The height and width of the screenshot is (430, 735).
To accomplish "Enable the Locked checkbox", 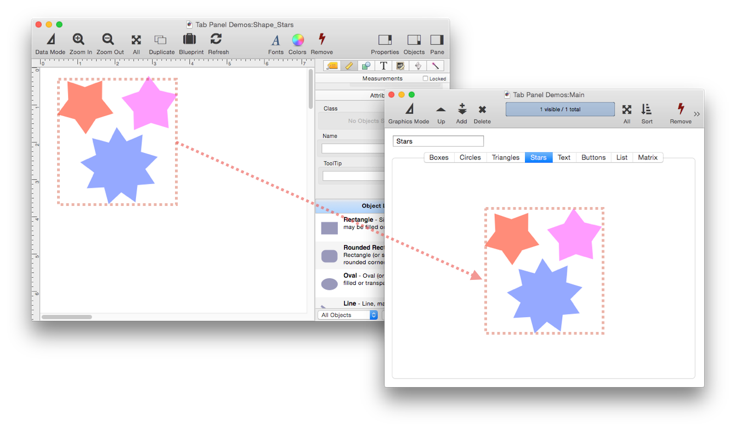I will coord(425,79).
